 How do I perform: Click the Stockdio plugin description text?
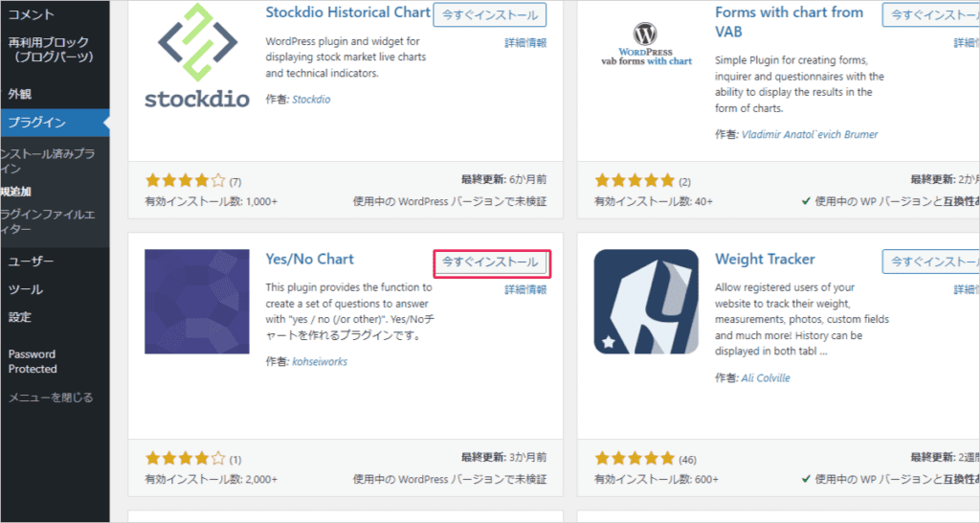click(x=345, y=57)
